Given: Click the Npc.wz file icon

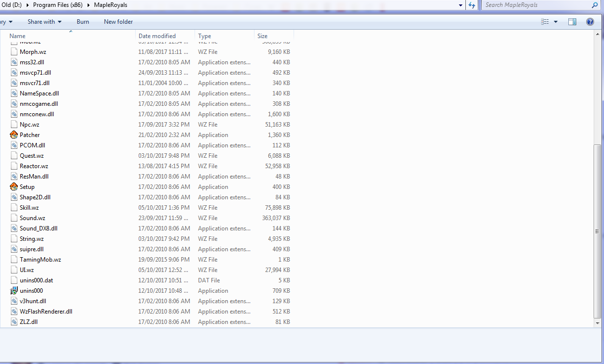Looking at the screenshot, I should point(14,125).
